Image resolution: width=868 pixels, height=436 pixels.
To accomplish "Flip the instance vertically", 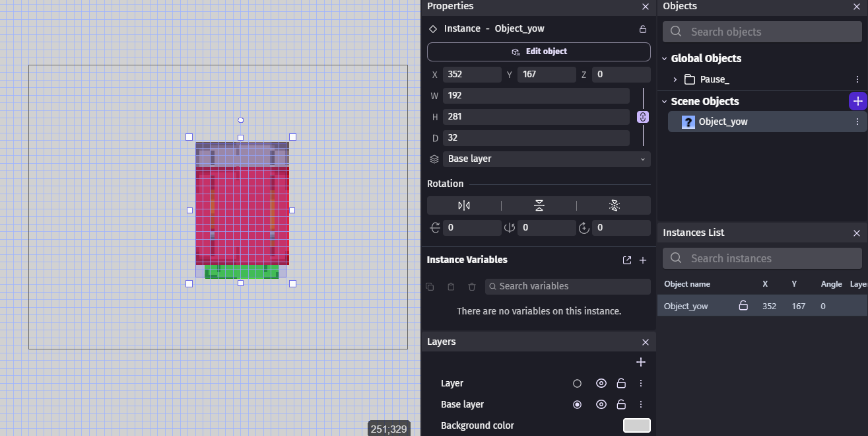I will point(539,205).
